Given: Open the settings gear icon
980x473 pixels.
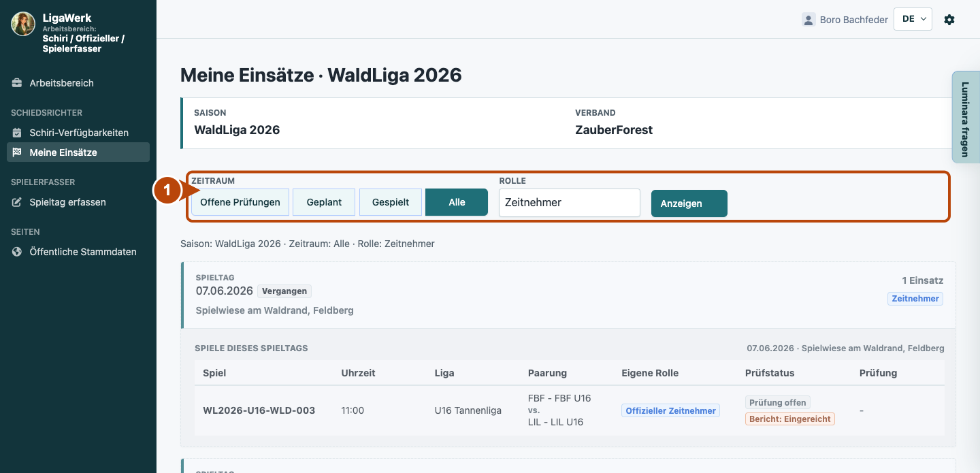Looking at the screenshot, I should coord(949,20).
